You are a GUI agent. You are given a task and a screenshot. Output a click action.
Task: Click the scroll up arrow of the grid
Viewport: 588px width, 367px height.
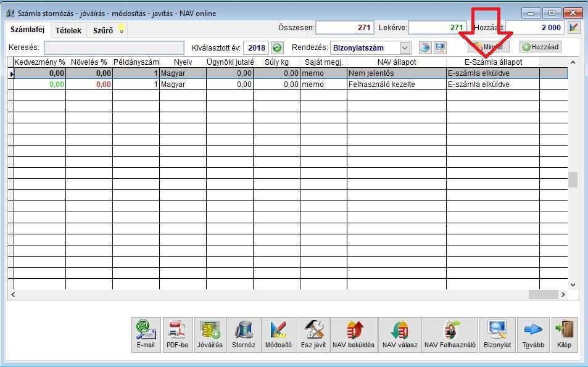(573, 62)
